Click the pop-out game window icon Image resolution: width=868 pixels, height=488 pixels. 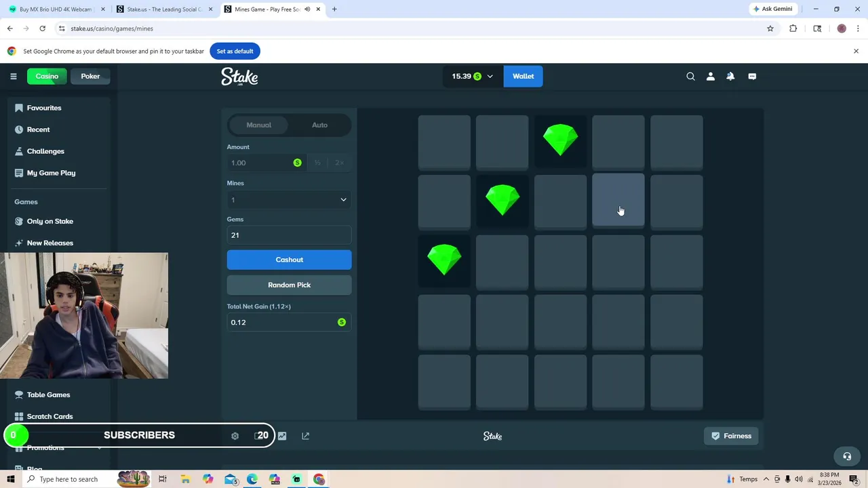coord(305,436)
